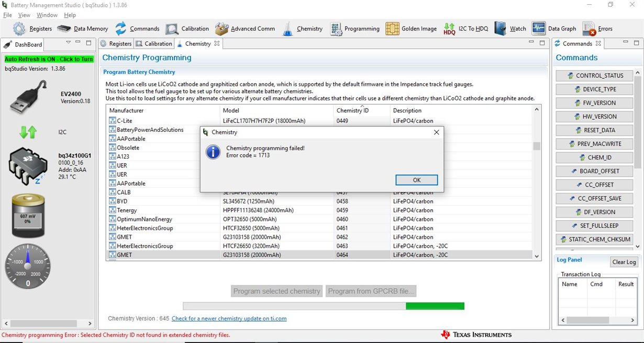The height and width of the screenshot is (343, 644).
Task: Send the CC_OFFSET_SAVE command
Action: 594,198
